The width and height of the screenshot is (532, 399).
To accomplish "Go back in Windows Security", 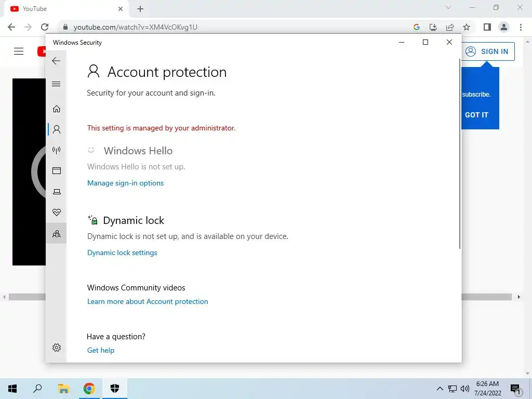I will point(56,61).
